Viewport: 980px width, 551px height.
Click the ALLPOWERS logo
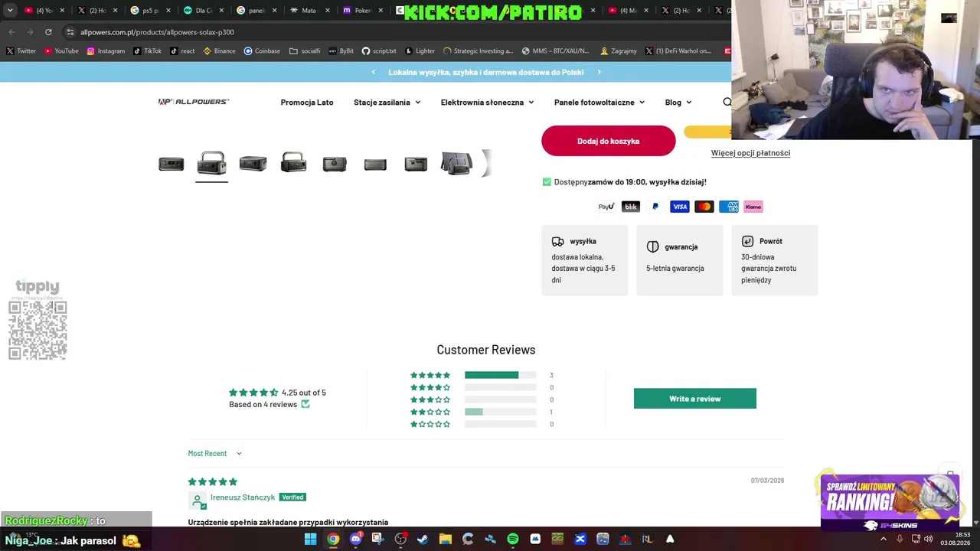(194, 102)
